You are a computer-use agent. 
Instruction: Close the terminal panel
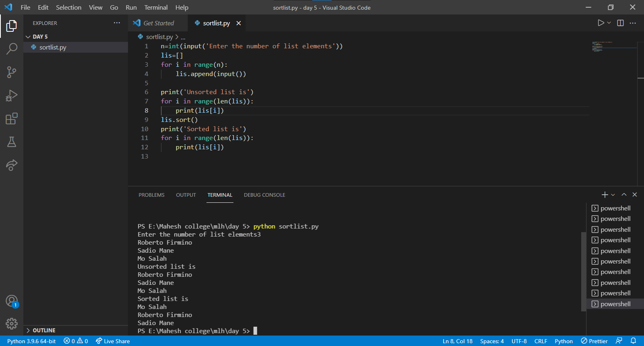click(x=635, y=195)
